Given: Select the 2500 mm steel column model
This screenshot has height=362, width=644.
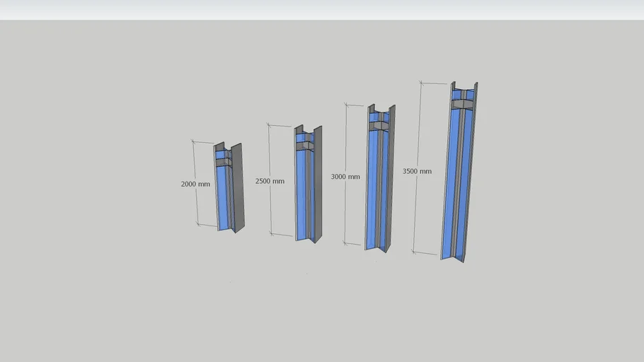Looking at the screenshot, I should [x=308, y=184].
